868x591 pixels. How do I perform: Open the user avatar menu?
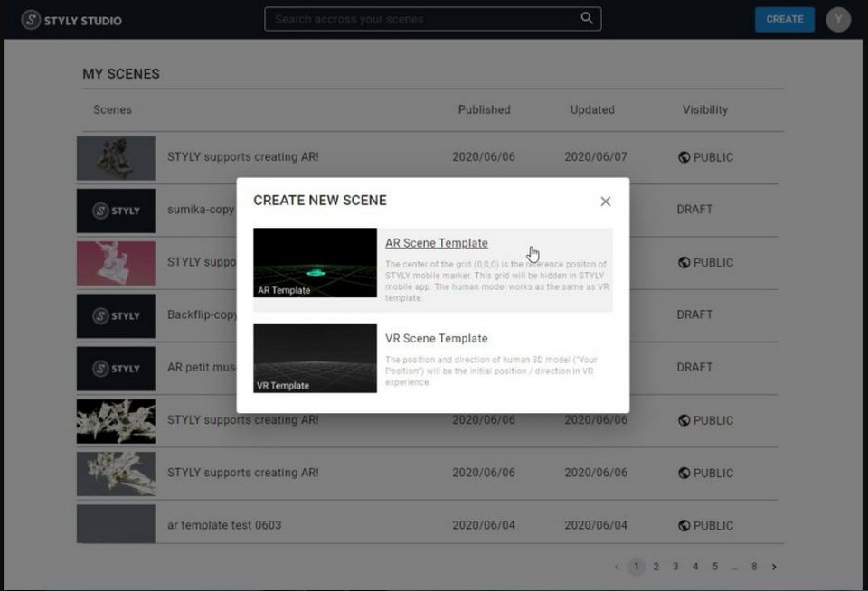pyautogui.click(x=838, y=19)
